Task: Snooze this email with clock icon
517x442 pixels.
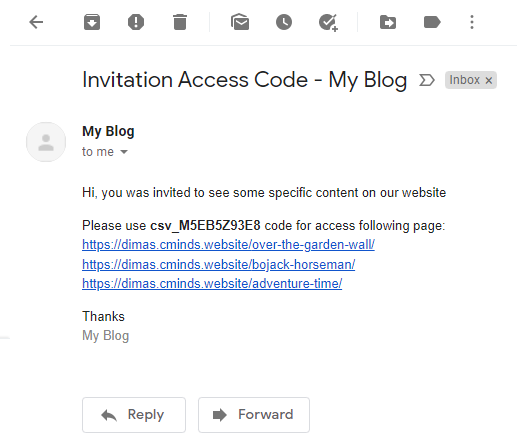Action: [x=284, y=22]
